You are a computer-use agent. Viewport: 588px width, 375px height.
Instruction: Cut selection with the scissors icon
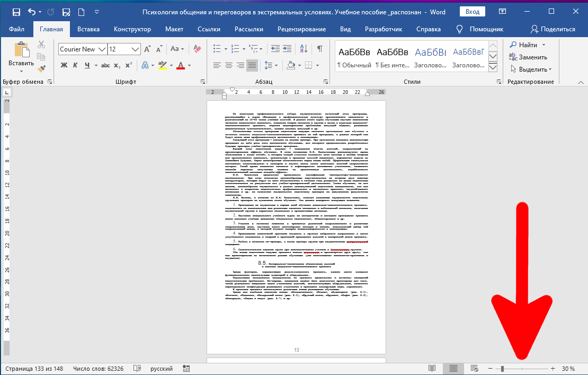coord(41,45)
